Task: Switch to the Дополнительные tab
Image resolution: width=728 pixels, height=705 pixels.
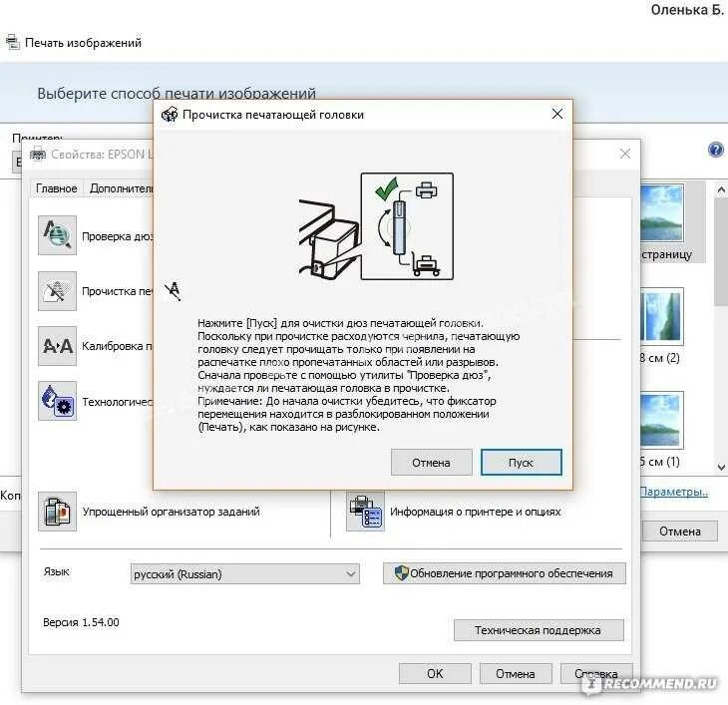Action: pos(121,188)
